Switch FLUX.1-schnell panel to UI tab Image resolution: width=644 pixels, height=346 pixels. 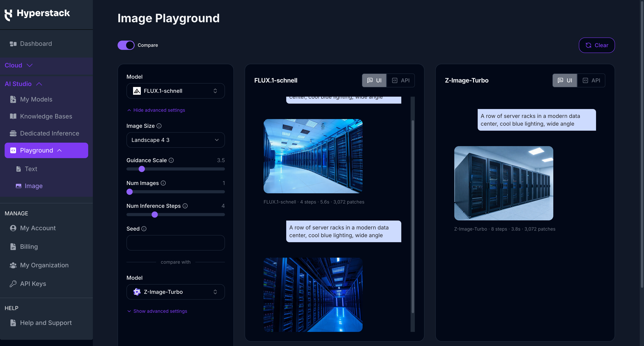(374, 80)
